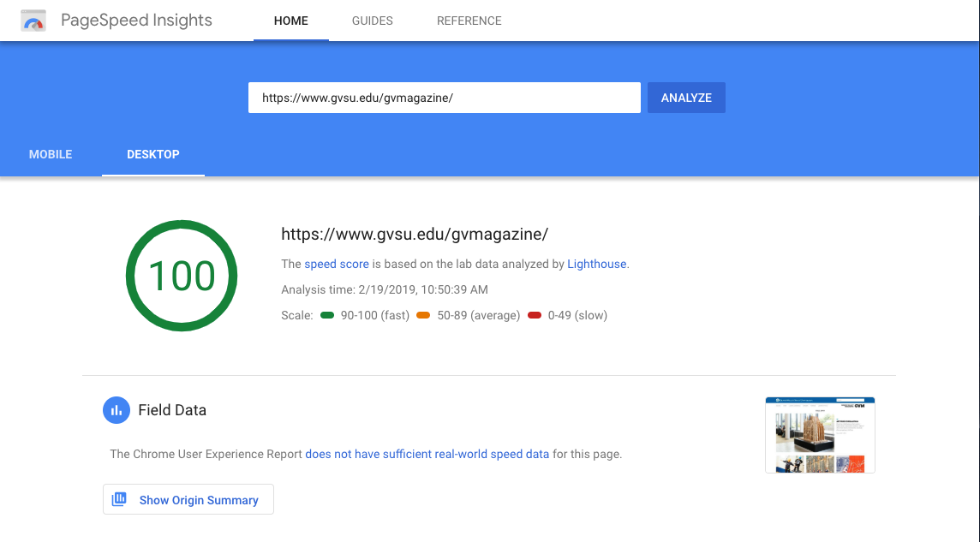Click the insufficient real-world speed data link
The width and height of the screenshot is (980, 542).
click(427, 454)
